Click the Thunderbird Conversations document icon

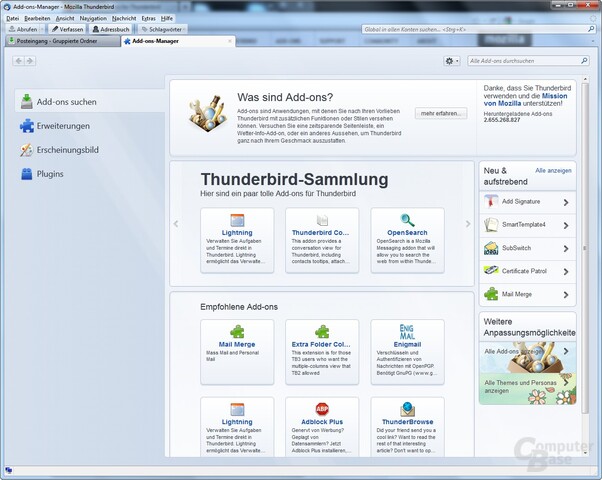tap(322, 220)
